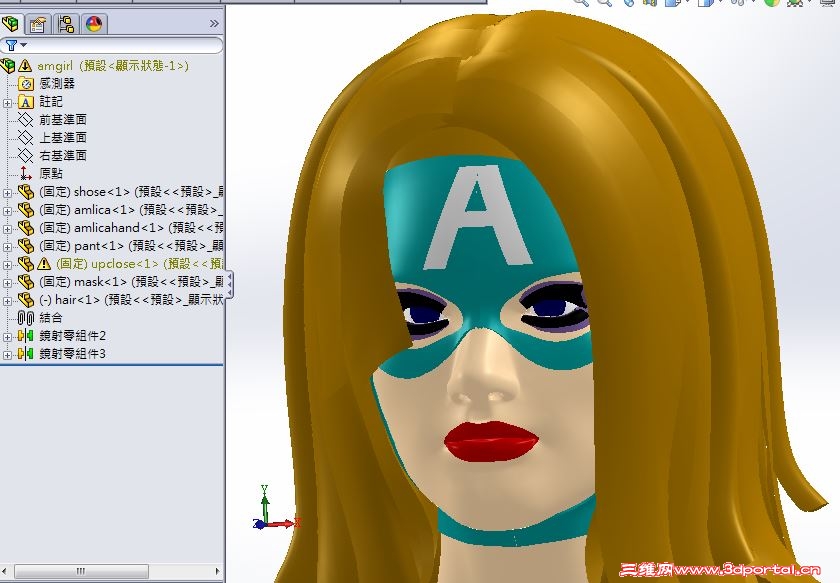
Task: Expand the 註記 annotations node
Action: click(7, 102)
